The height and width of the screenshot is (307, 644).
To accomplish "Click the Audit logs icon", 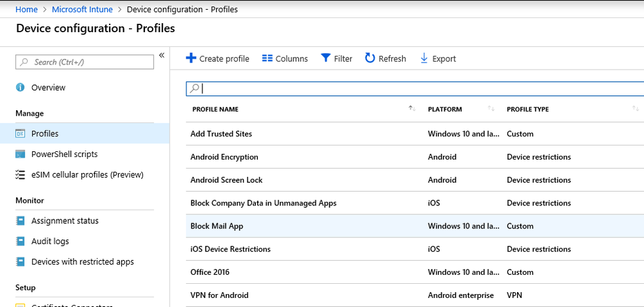I will (x=21, y=241).
